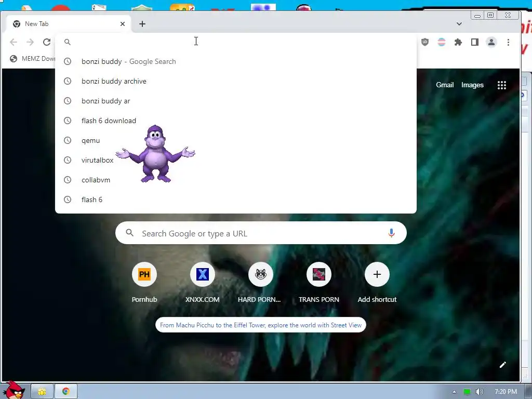Click the magnifier icon in address bar
The image size is (532, 399).
(x=68, y=42)
